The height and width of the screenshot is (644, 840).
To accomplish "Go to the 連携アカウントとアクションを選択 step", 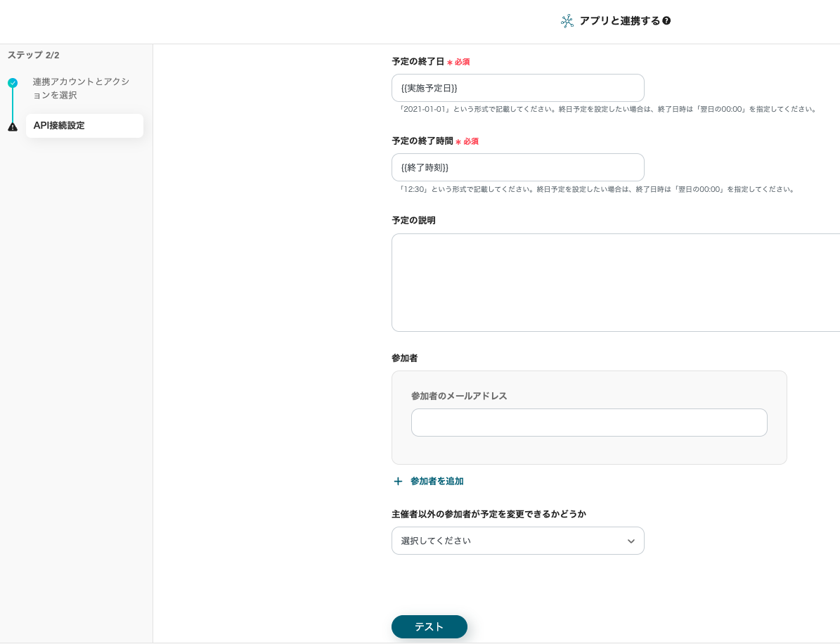I will point(80,89).
